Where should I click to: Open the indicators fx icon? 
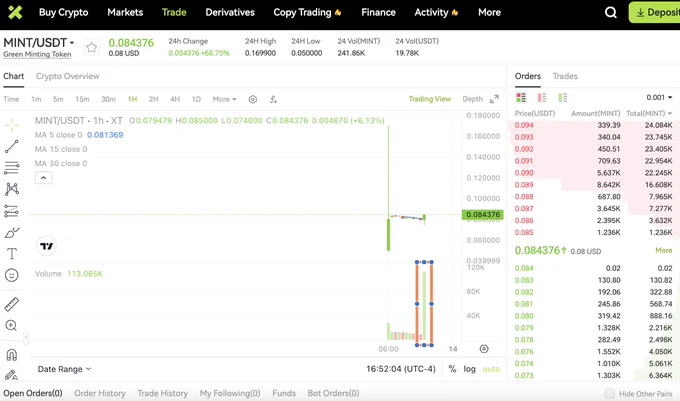coord(273,99)
